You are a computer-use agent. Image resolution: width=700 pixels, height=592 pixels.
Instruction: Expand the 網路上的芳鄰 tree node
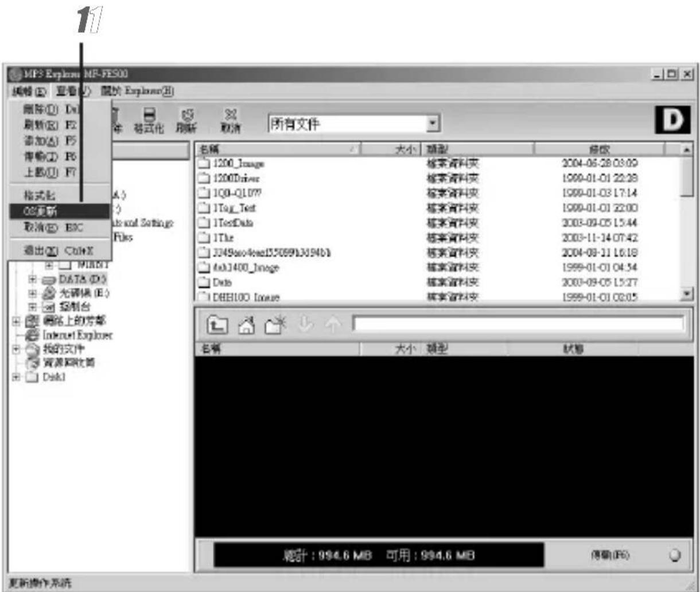pyautogui.click(x=17, y=321)
